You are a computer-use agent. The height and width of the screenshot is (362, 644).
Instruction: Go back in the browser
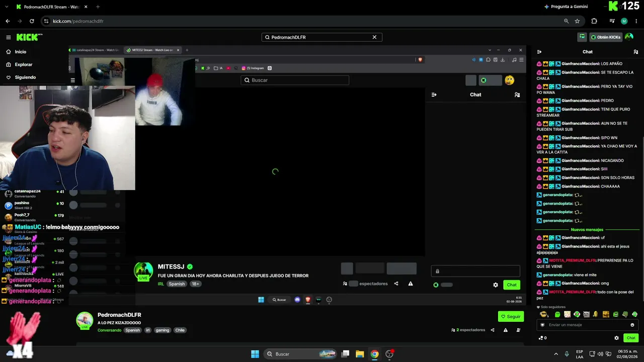click(x=8, y=21)
